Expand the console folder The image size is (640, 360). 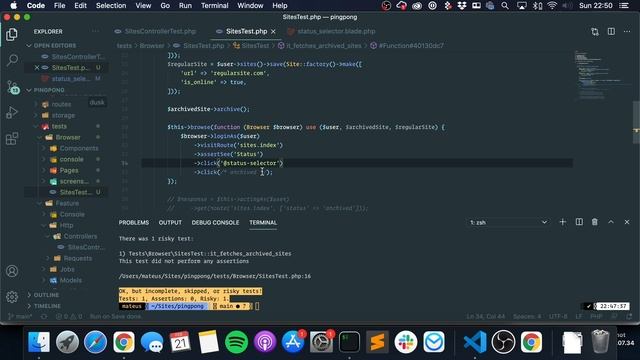click(71, 160)
